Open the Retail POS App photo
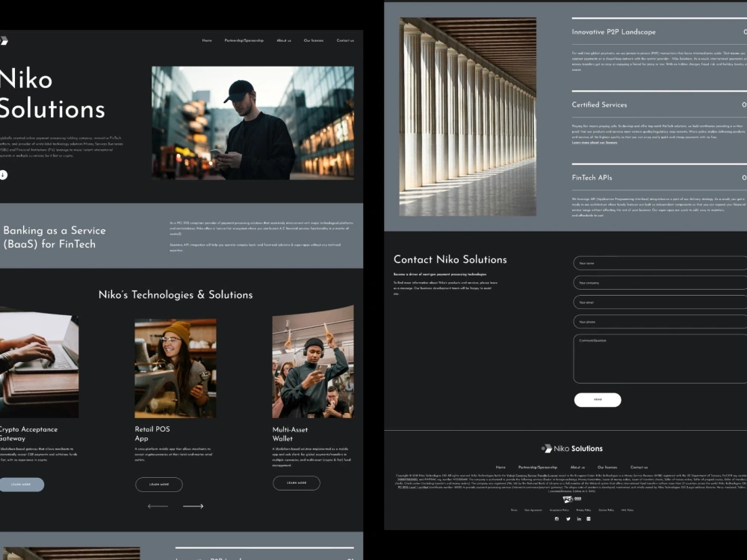 coord(176,369)
